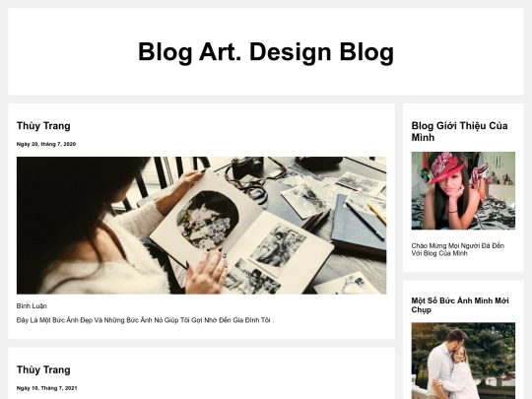
Task: Open the hugging couple photo in sidebar
Action: coord(463,361)
